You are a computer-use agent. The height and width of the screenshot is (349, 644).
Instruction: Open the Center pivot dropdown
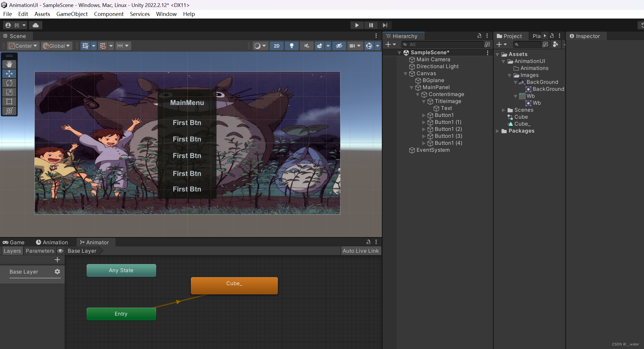(23, 46)
